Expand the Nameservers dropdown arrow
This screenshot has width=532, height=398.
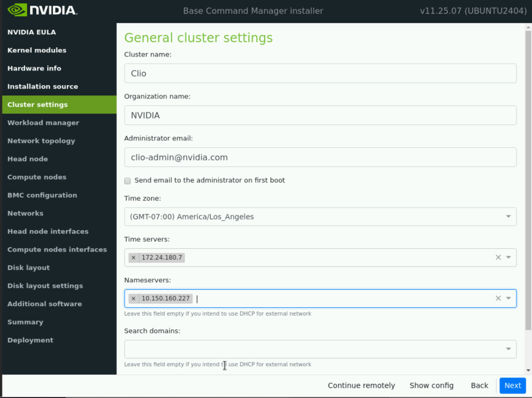509,298
